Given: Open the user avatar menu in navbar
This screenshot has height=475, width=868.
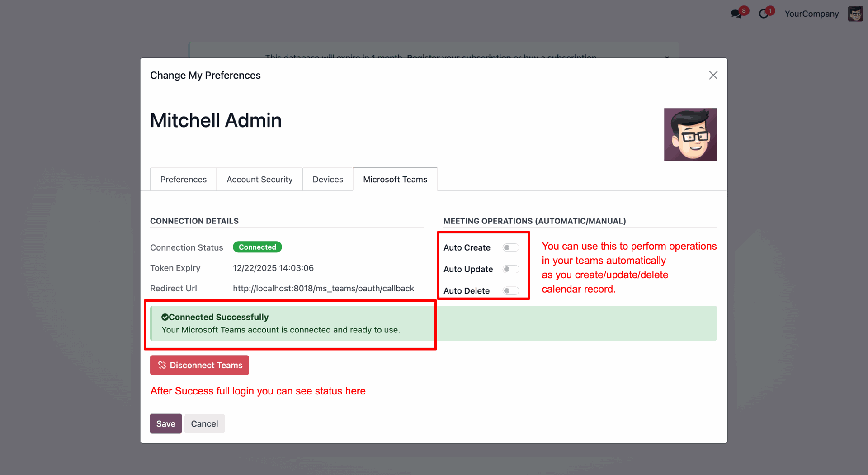Looking at the screenshot, I should (x=855, y=14).
